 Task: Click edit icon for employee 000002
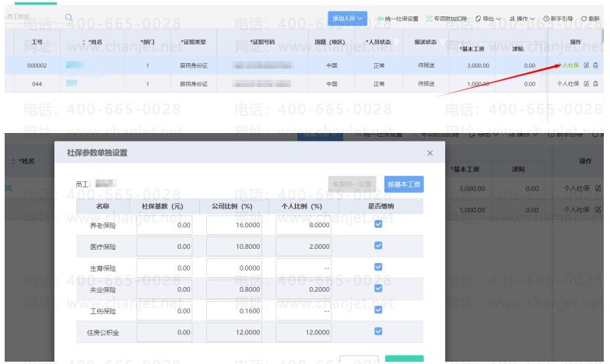point(587,65)
